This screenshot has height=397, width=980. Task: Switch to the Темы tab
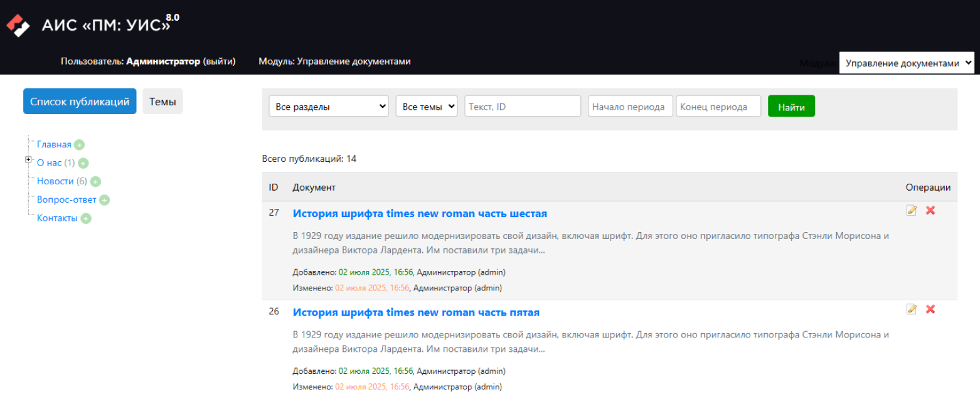click(x=162, y=102)
